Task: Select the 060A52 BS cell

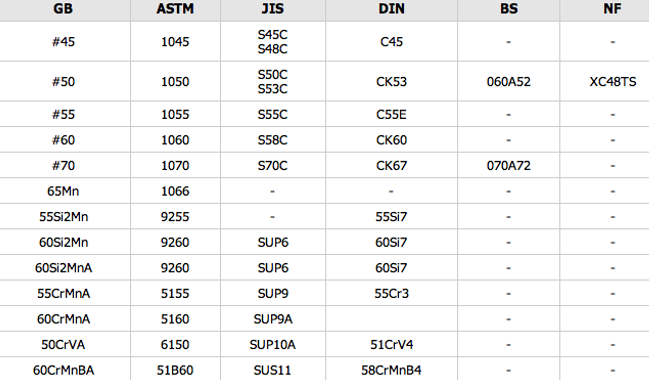Action: [509, 82]
